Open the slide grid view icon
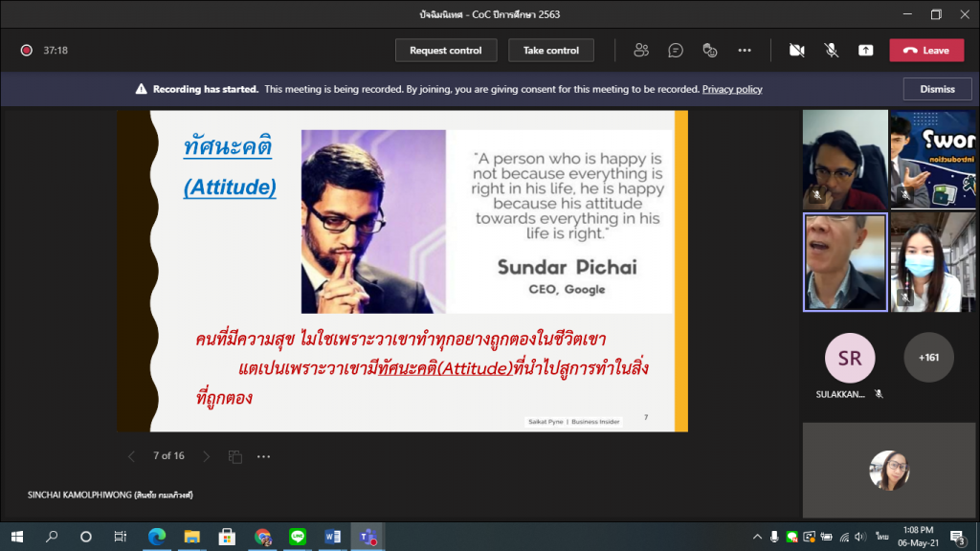Screen dimensions: 980x551 [x=235, y=456]
